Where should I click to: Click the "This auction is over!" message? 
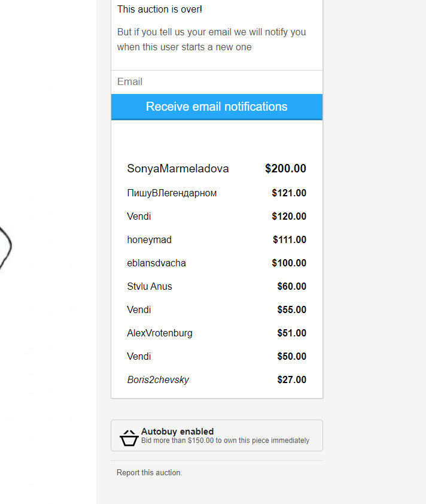click(160, 9)
